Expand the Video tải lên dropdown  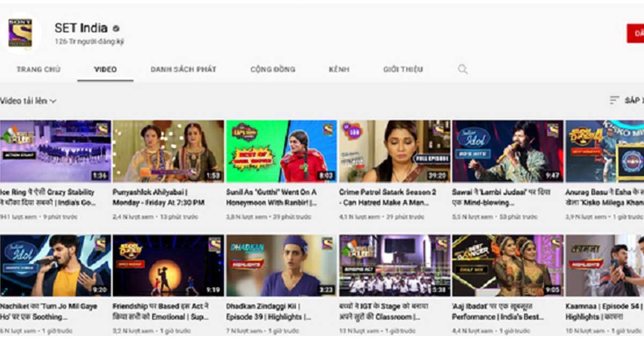click(28, 100)
